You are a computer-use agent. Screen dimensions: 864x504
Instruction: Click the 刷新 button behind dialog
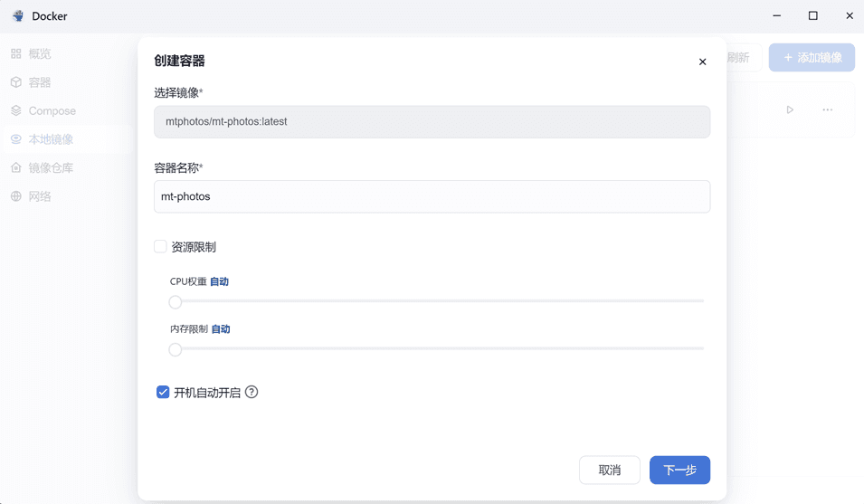(x=744, y=57)
